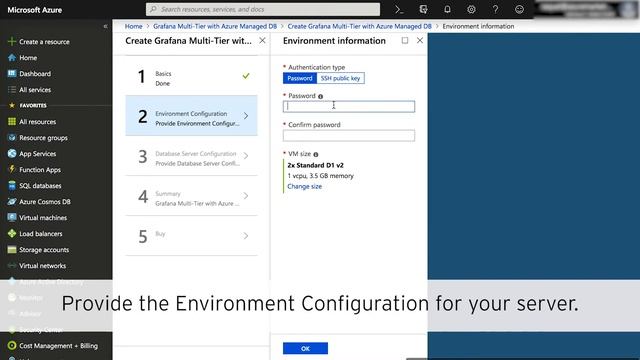Image resolution: width=640 pixels, height=360 pixels.
Task: Click the VM size info icon
Action: [316, 154]
